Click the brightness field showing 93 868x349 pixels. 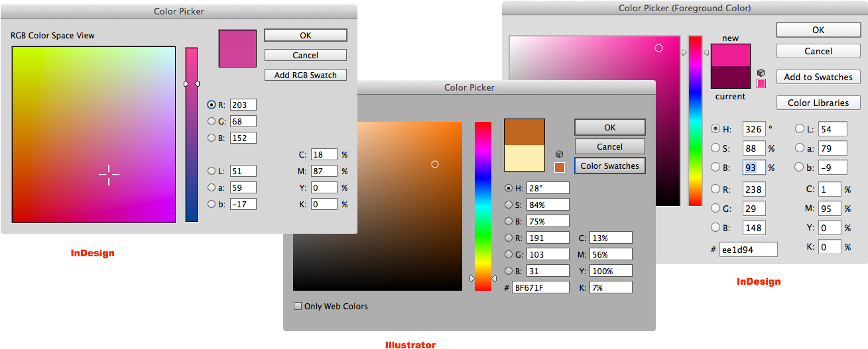[755, 168]
